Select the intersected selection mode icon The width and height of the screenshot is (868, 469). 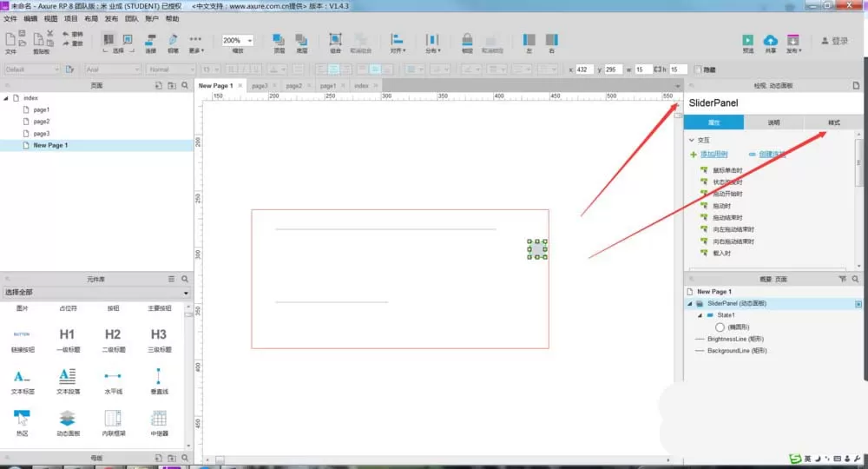coord(108,39)
